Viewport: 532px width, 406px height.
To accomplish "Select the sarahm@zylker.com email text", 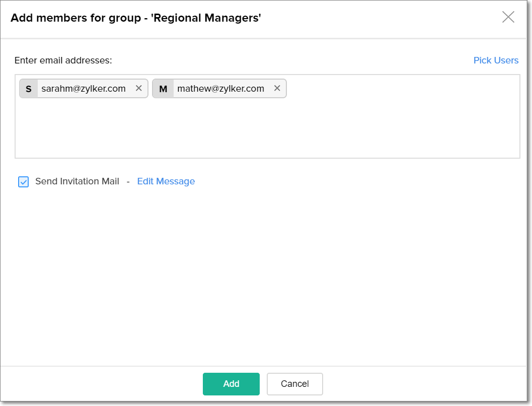I will (x=84, y=89).
